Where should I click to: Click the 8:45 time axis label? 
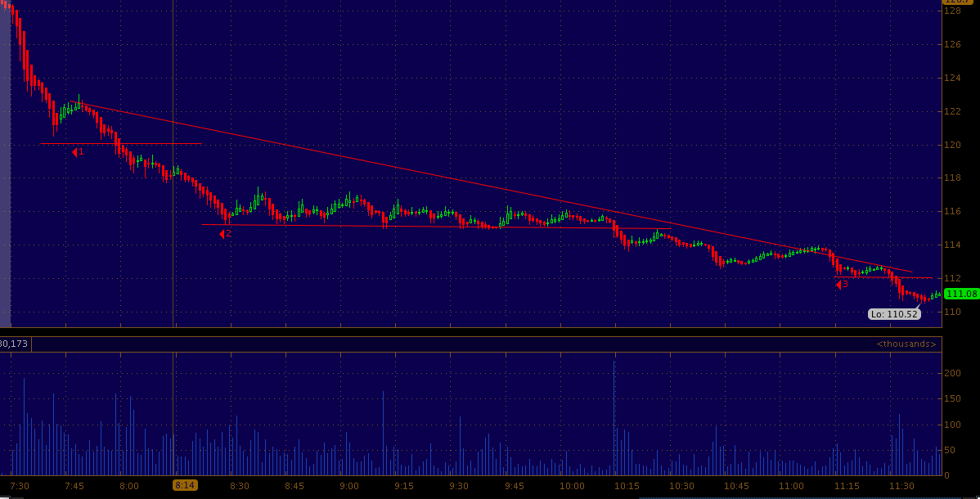(294, 486)
